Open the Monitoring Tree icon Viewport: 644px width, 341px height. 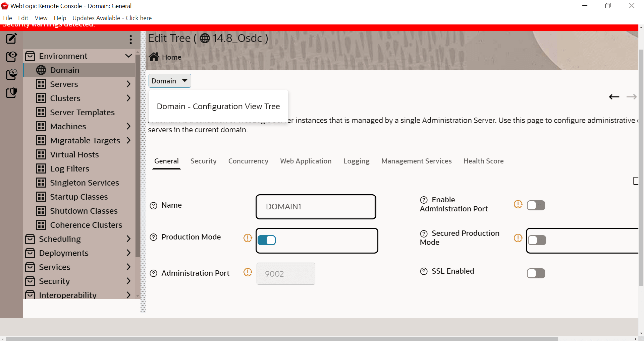[11, 74]
